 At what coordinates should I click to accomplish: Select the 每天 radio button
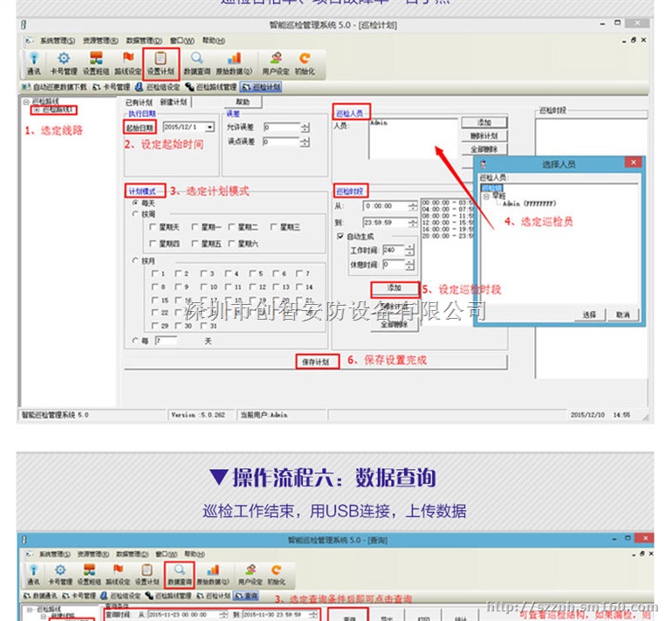click(134, 203)
